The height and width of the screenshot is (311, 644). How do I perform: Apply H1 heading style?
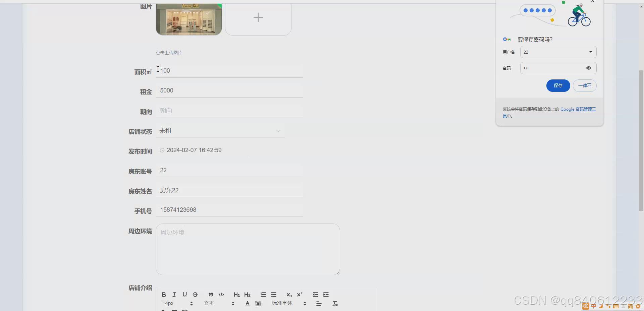[237, 295]
